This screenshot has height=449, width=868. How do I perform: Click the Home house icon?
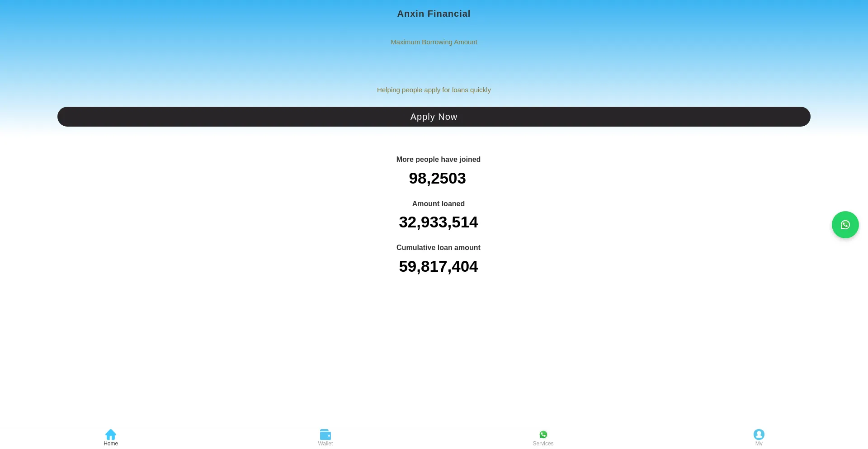[x=111, y=435]
